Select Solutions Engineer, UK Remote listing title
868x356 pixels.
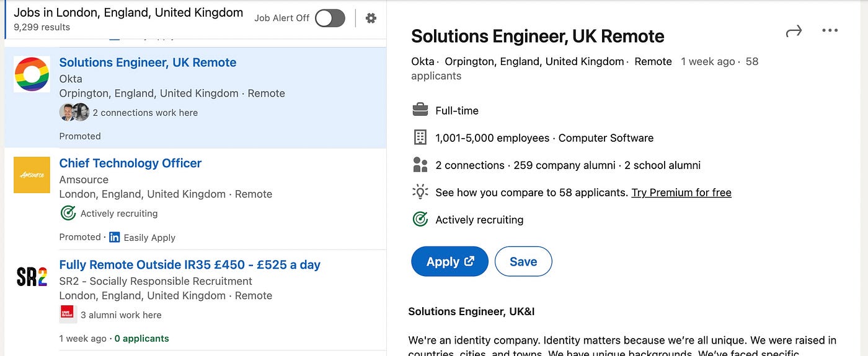pos(148,63)
